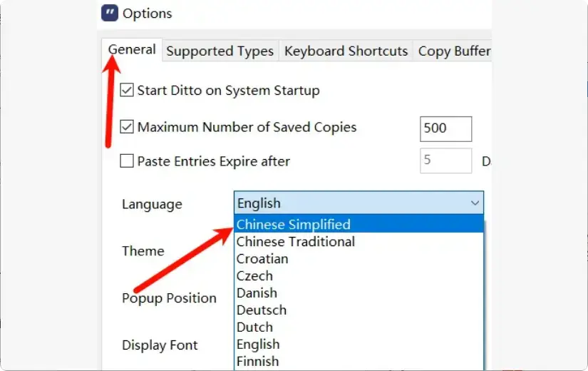Collapse the Language dropdown via its arrow
Viewport: 588px width, 371px height.
[475, 203]
